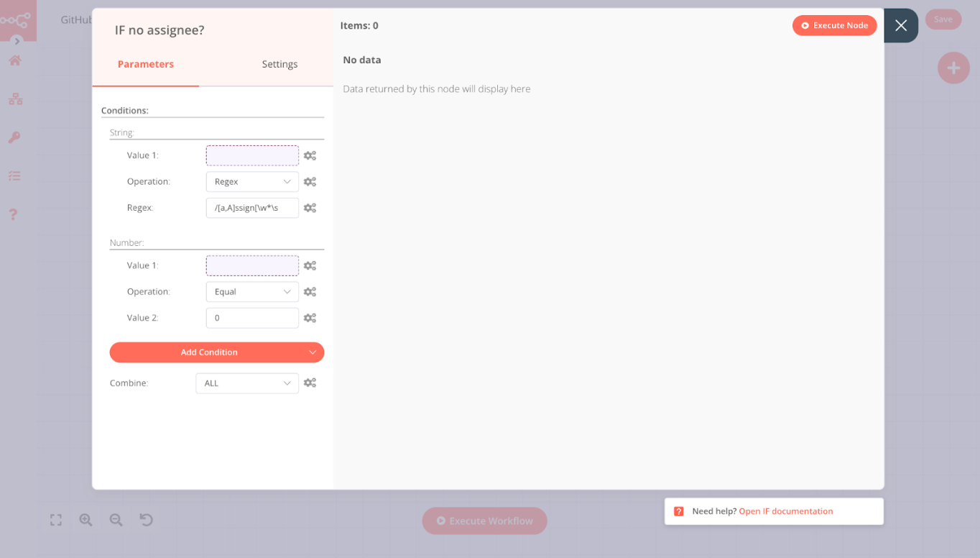The height and width of the screenshot is (558, 980).
Task: Zoom in on the workflow canvas
Action: [85, 519]
